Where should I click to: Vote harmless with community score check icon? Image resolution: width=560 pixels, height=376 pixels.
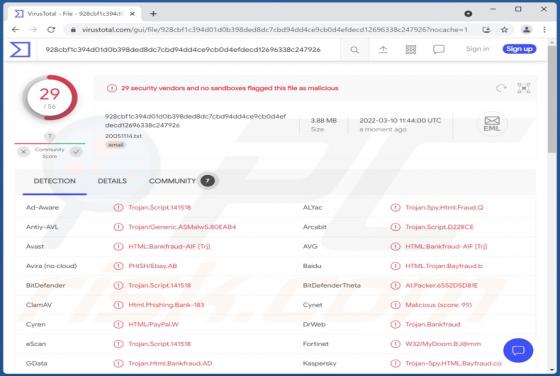tap(76, 152)
